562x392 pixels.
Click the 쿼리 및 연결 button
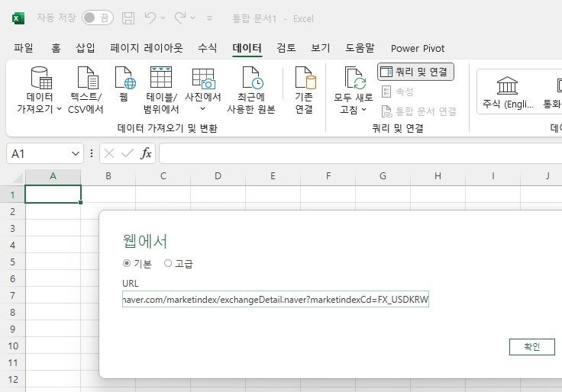coord(415,72)
